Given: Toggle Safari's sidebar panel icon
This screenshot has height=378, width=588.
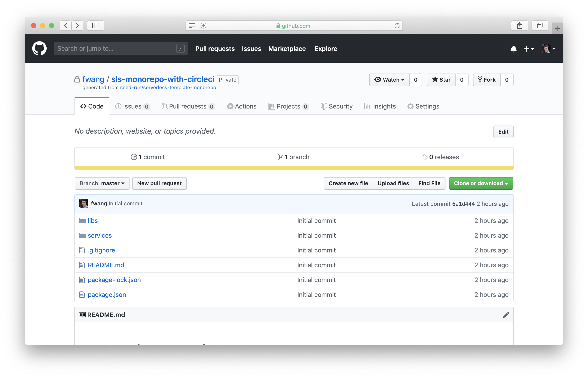Looking at the screenshot, I should (96, 26).
